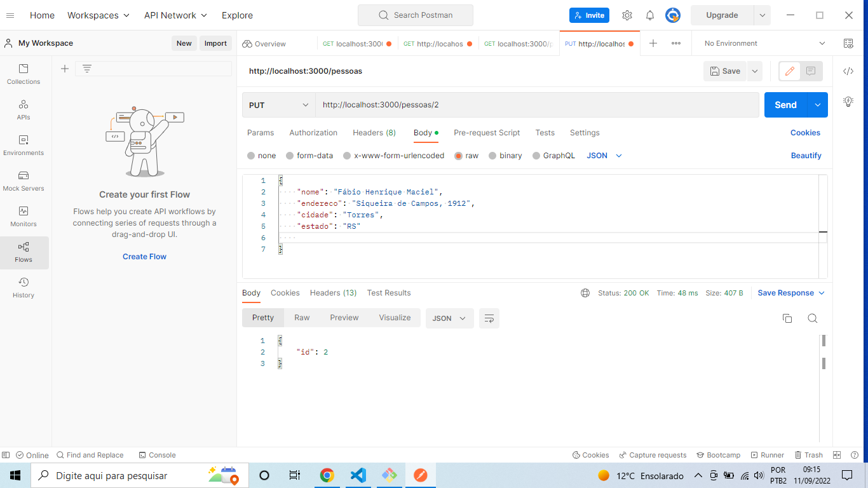Open the Tests request tab
The height and width of the screenshot is (488, 868).
coord(545,133)
